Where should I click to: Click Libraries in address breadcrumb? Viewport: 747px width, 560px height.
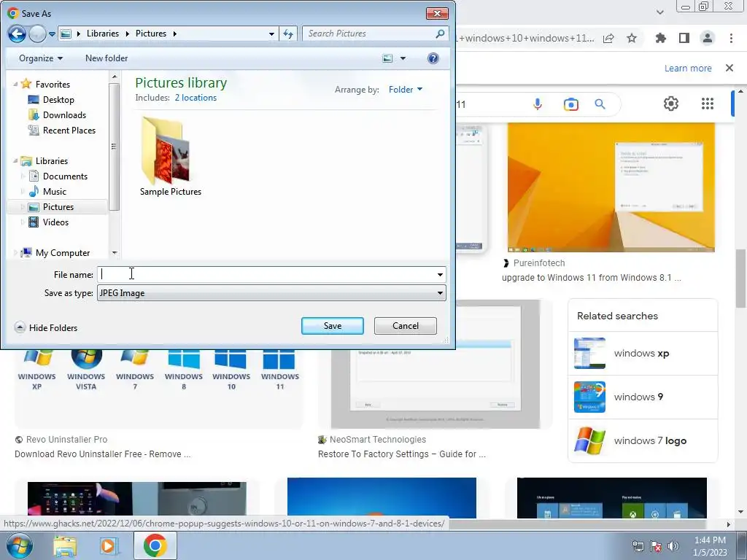click(102, 34)
